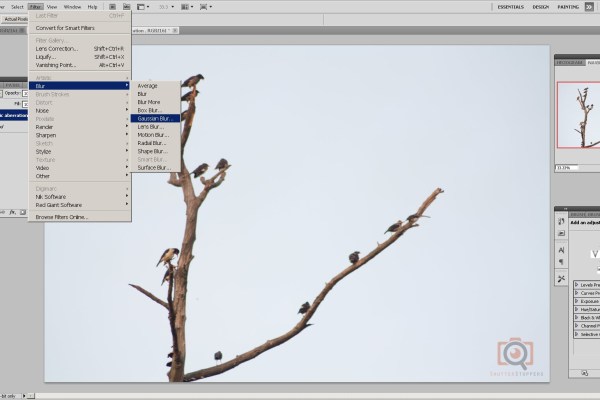Expand the Levels Presets list item

[x=588, y=285]
